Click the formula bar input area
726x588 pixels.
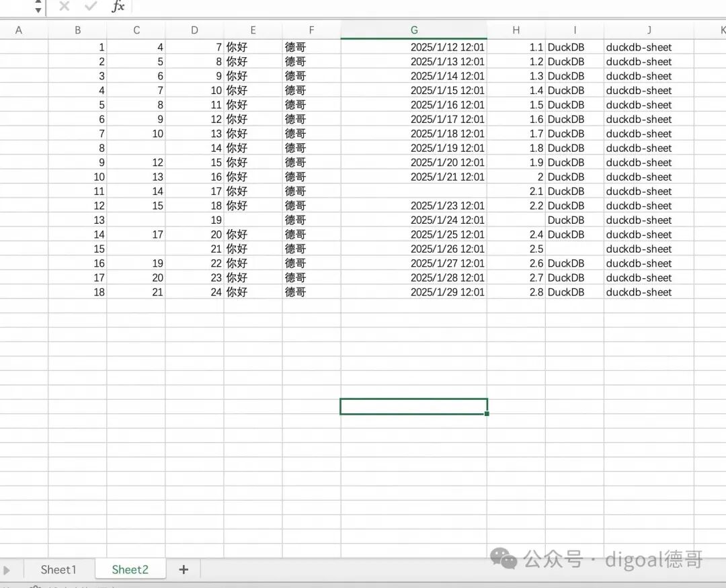[429, 7]
